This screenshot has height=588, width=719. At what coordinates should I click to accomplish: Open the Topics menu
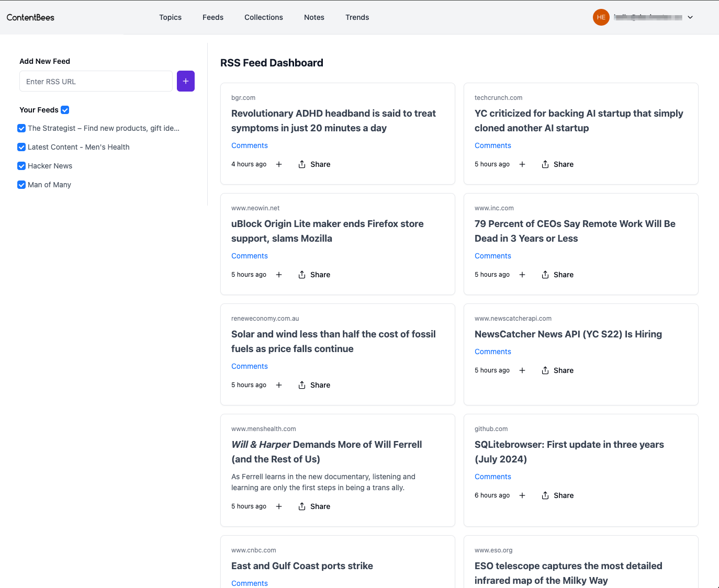point(171,17)
